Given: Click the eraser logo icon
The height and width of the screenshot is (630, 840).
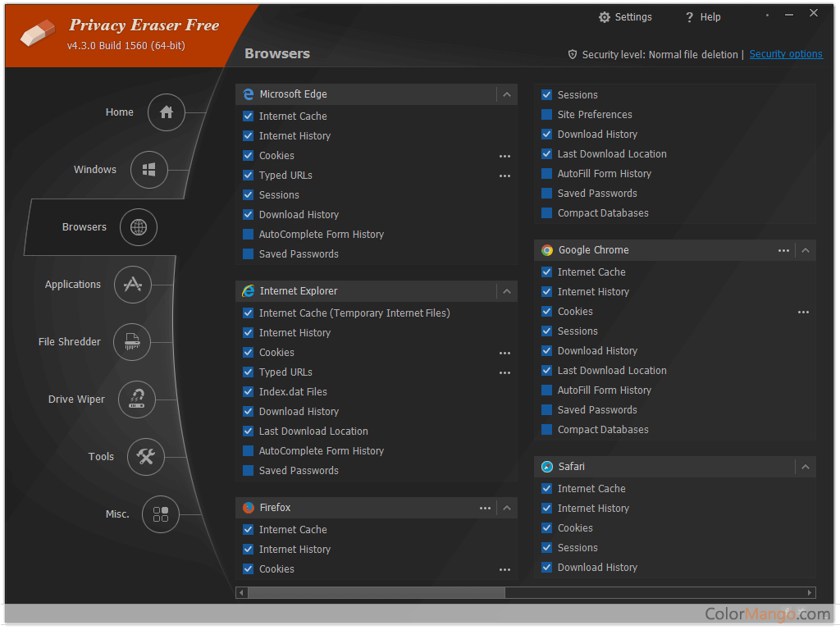Looking at the screenshot, I should tap(38, 33).
